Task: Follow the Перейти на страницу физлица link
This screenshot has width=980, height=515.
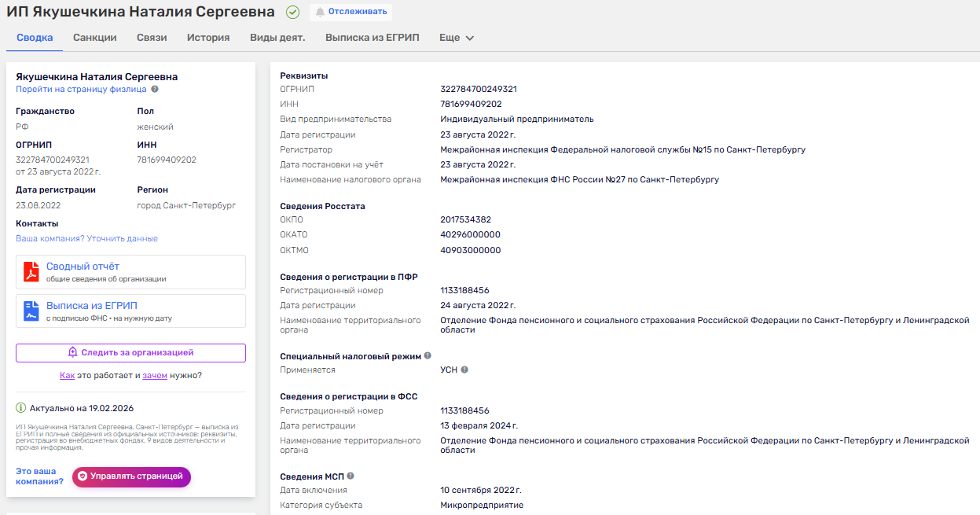Action: pyautogui.click(x=81, y=90)
